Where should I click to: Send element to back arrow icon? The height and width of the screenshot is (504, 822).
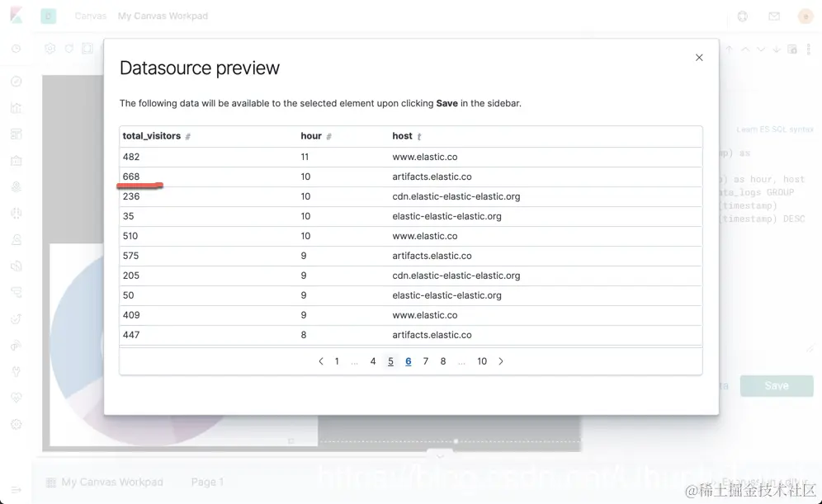coord(777,49)
